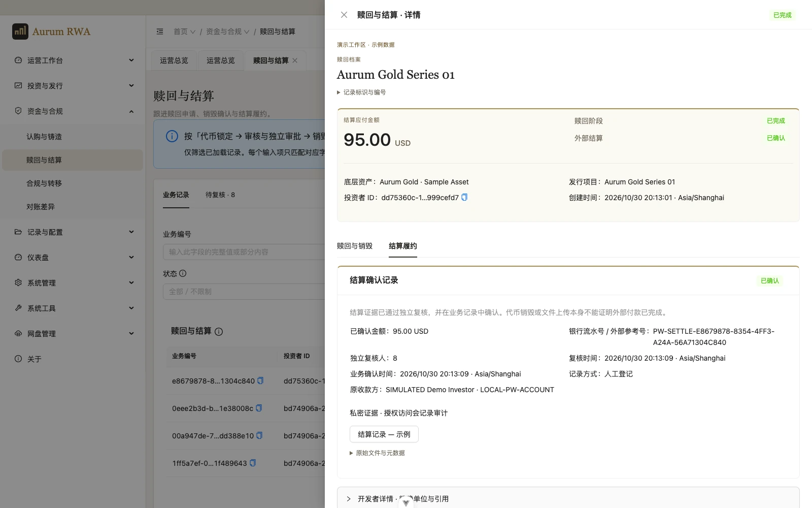Image resolution: width=812 pixels, height=508 pixels.
Task: Click the 资金与合规 shield icon
Action: [18, 111]
